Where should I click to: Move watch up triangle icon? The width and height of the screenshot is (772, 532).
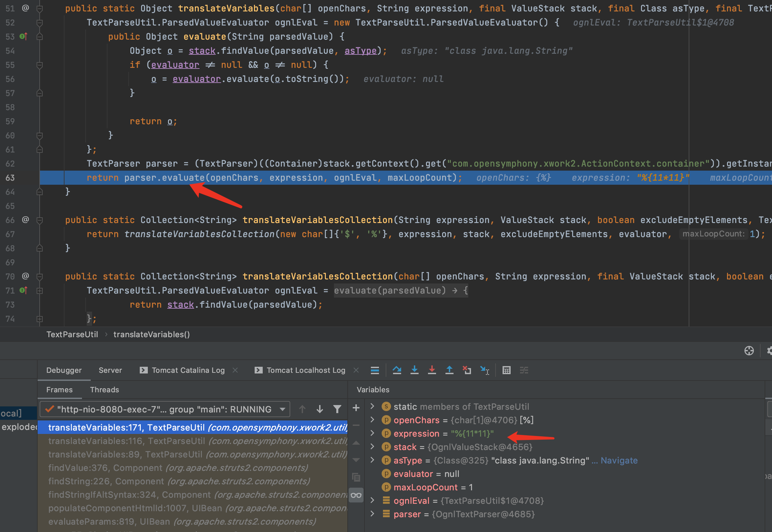356,443
